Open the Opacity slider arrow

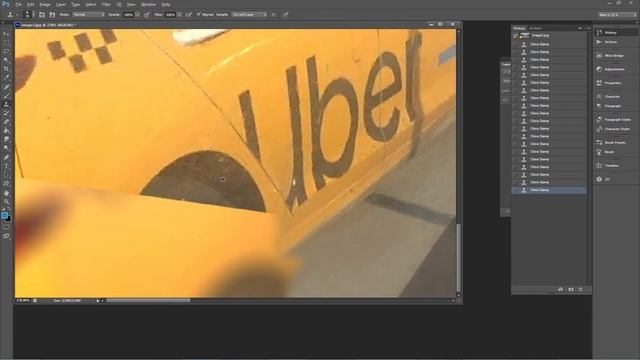pos(138,15)
